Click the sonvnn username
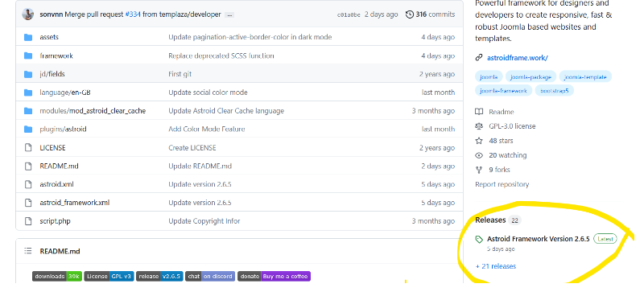The image size is (644, 292). [52, 14]
